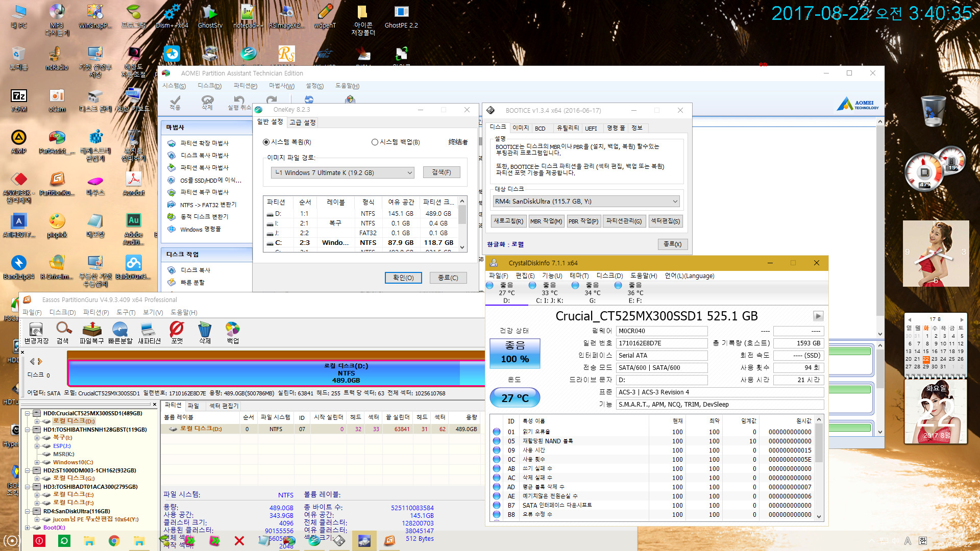Open the 테마(T) menu in CrystalDiskInfo
Image resolution: width=980 pixels, height=551 pixels.
point(579,276)
